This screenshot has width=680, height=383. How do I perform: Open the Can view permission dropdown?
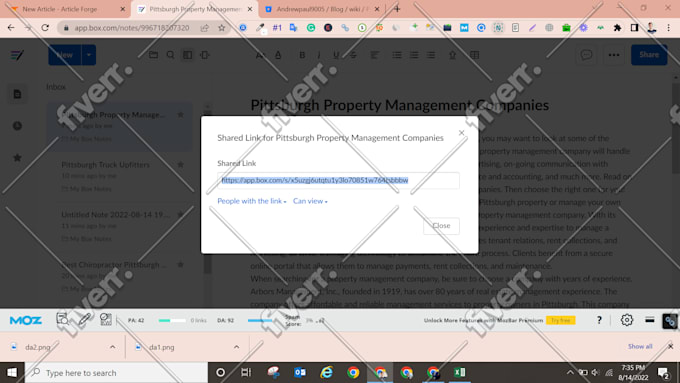coord(310,201)
